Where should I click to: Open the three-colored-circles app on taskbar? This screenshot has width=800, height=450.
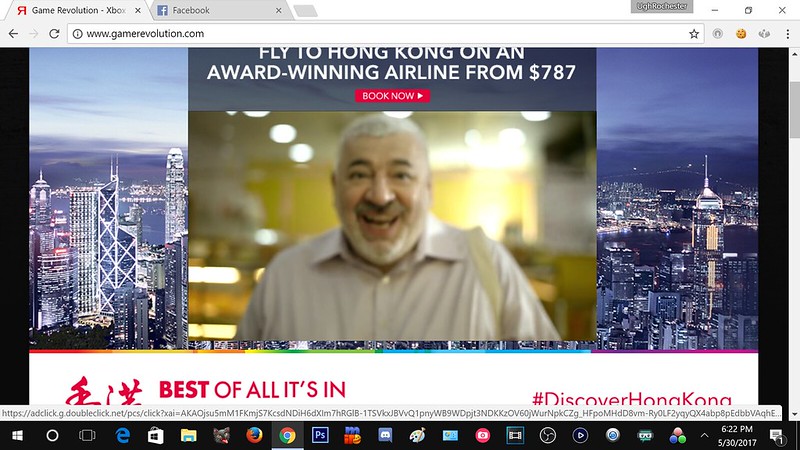(678, 435)
